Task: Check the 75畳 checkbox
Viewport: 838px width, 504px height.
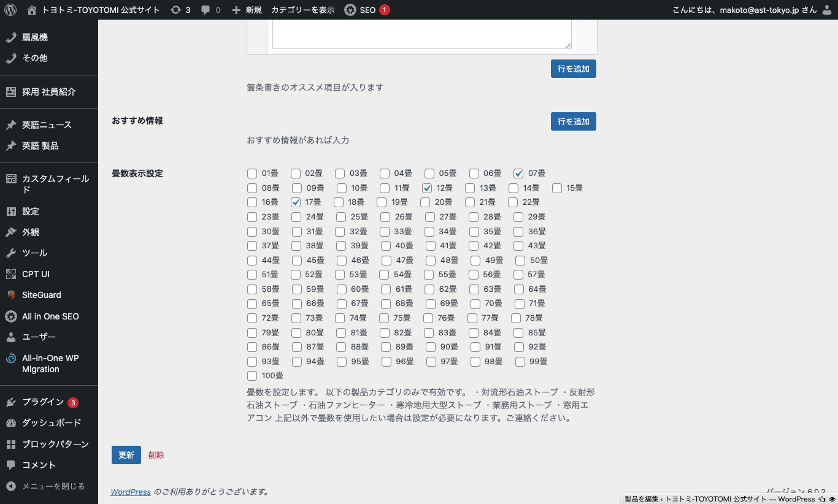Action: click(384, 318)
